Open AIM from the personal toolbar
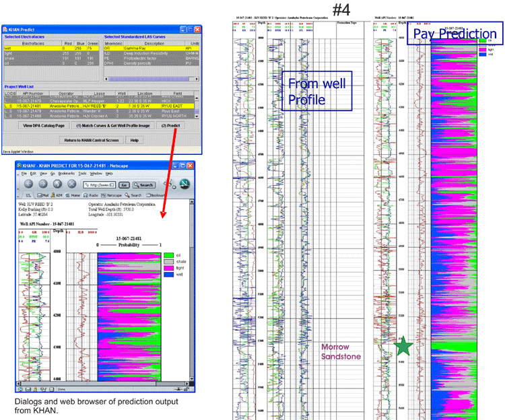The image size is (505, 420). point(57,195)
